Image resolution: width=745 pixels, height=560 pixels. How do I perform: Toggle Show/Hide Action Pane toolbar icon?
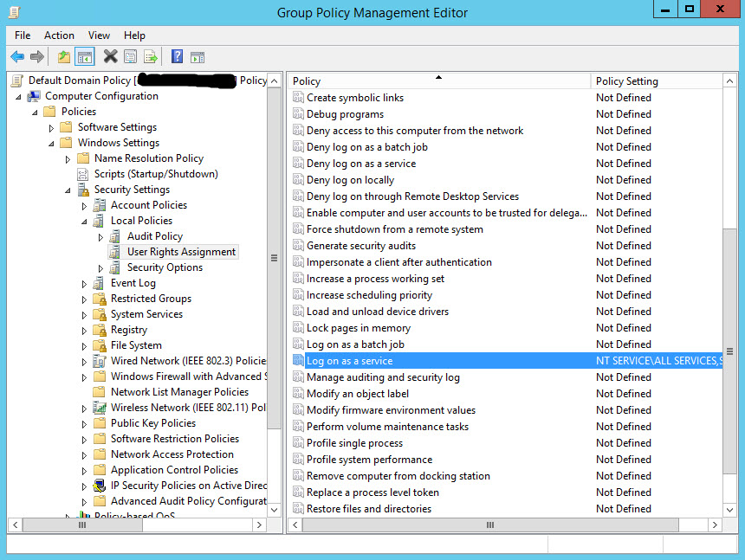pos(198,57)
